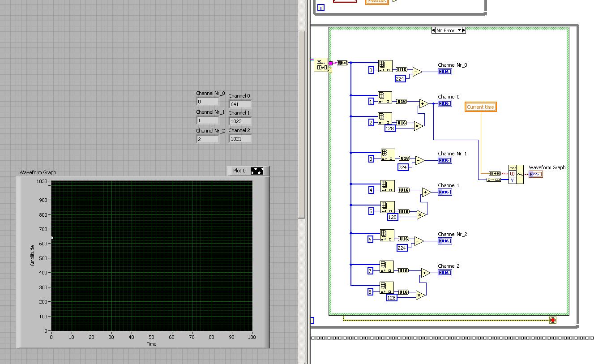Click the Build Waveform node

coord(516,174)
